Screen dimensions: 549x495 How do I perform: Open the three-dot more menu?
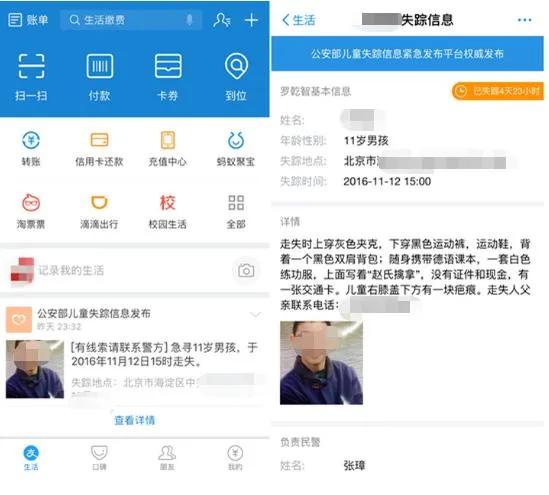[x=524, y=20]
